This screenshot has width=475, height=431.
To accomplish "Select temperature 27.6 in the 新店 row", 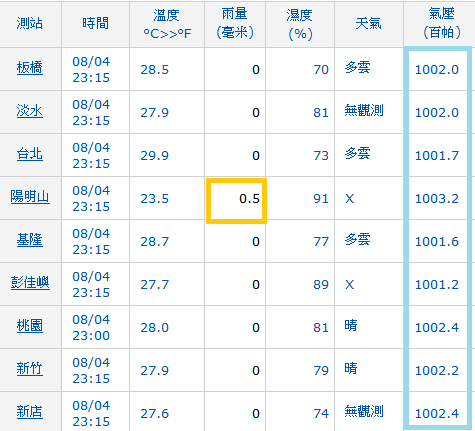I will (155, 414).
